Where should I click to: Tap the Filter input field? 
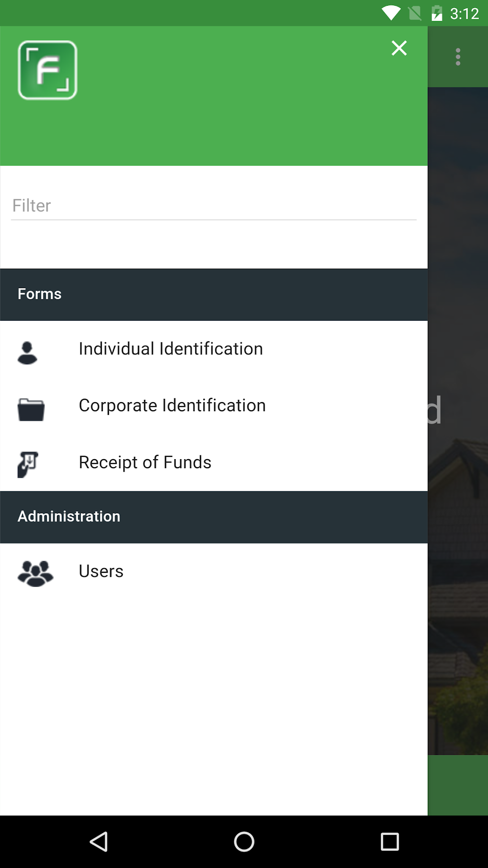213,206
